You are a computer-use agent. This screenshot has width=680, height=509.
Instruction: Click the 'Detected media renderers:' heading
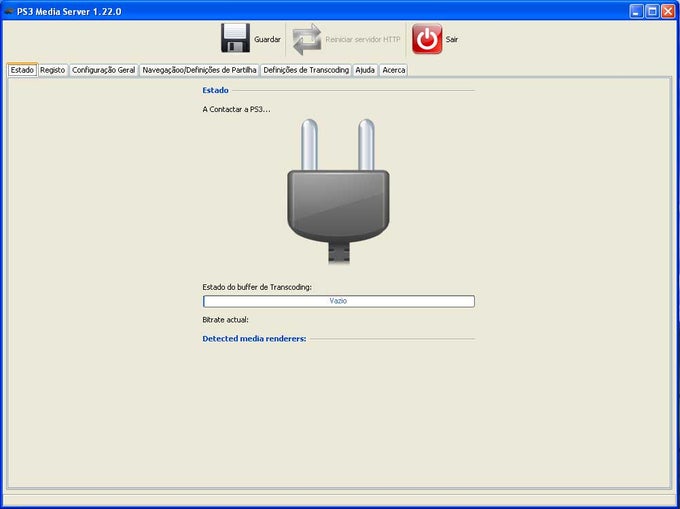point(255,339)
